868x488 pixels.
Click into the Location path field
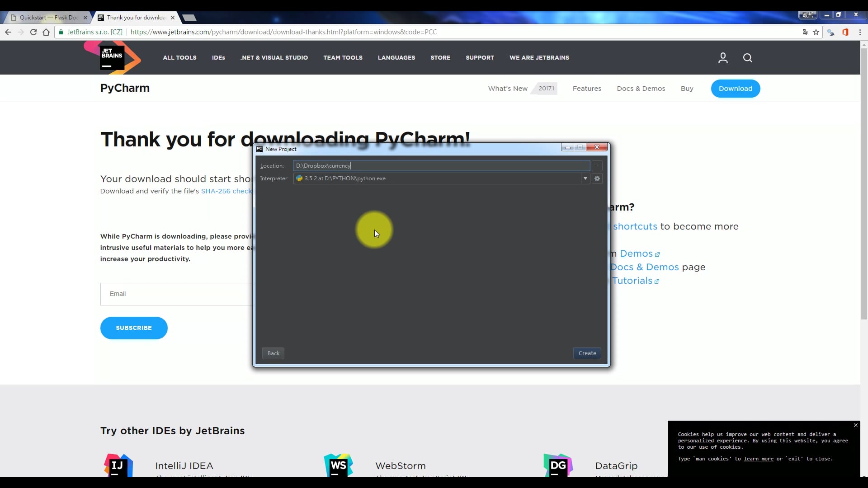tap(441, 166)
